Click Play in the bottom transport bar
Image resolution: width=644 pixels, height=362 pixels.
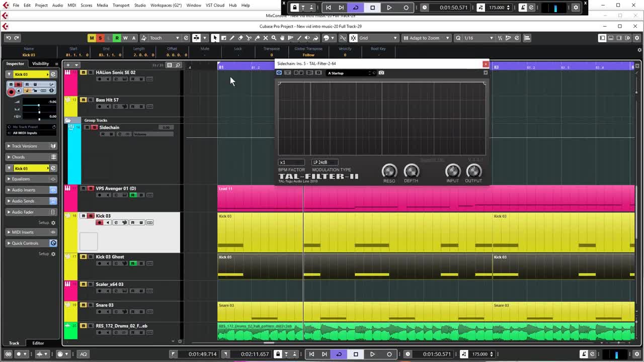click(372, 354)
